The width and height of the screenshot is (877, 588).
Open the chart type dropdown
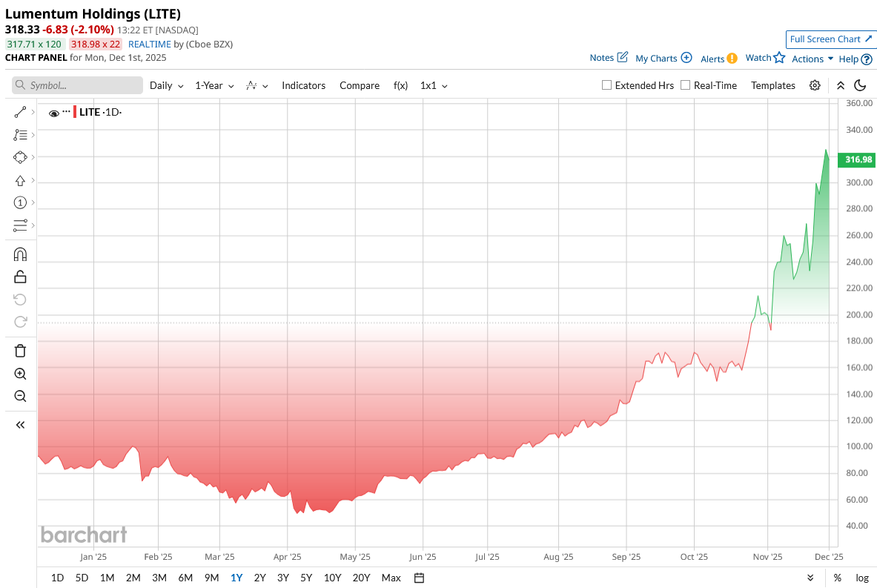[x=257, y=85]
